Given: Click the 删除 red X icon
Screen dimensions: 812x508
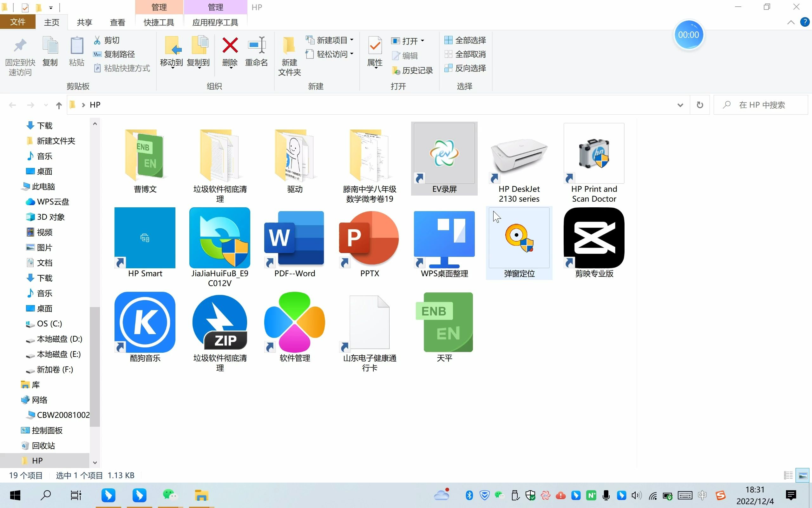Looking at the screenshot, I should point(230,45).
